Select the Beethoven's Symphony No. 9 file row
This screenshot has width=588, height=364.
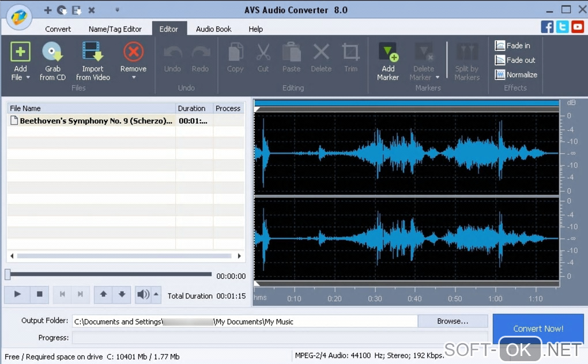coord(126,120)
